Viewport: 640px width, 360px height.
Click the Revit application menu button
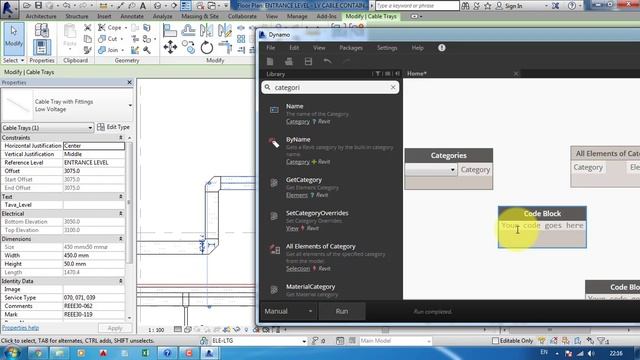(x=9, y=9)
